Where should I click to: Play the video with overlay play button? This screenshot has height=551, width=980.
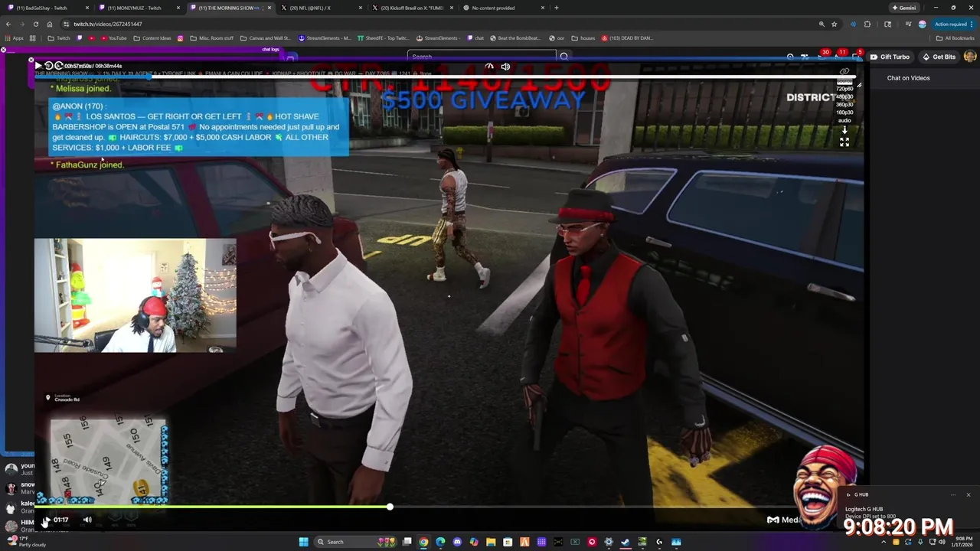tap(38, 66)
